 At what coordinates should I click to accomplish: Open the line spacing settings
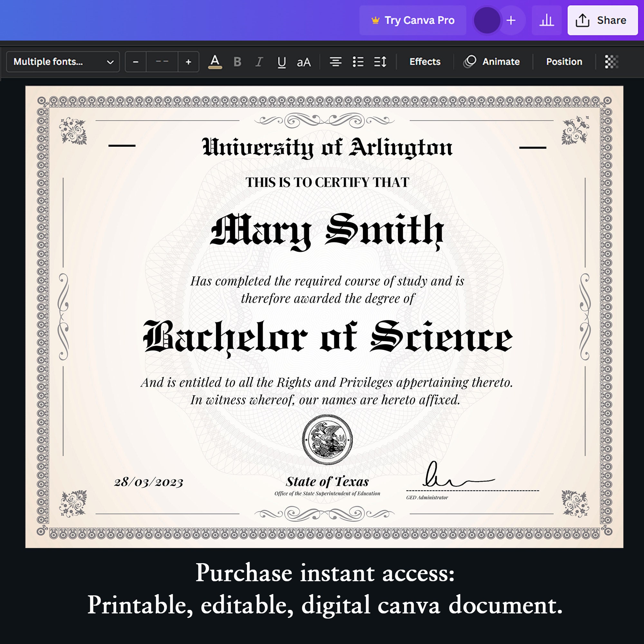coord(380,62)
